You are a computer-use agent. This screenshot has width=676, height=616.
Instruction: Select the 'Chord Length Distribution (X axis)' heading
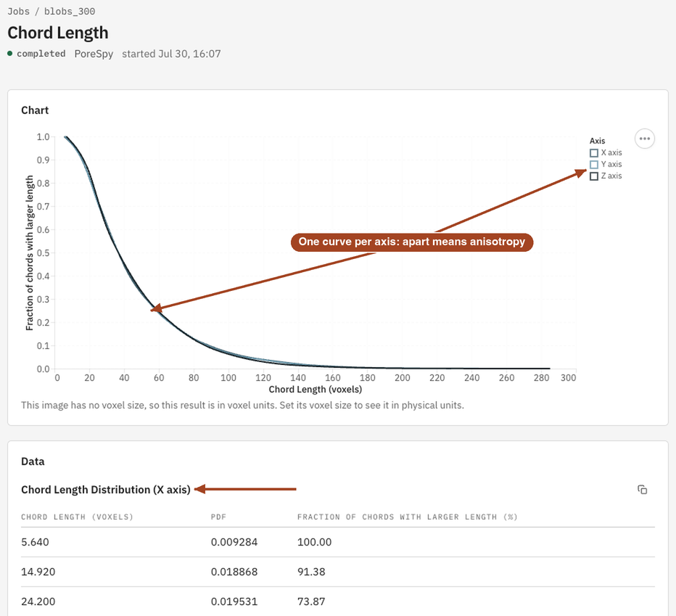[106, 490]
